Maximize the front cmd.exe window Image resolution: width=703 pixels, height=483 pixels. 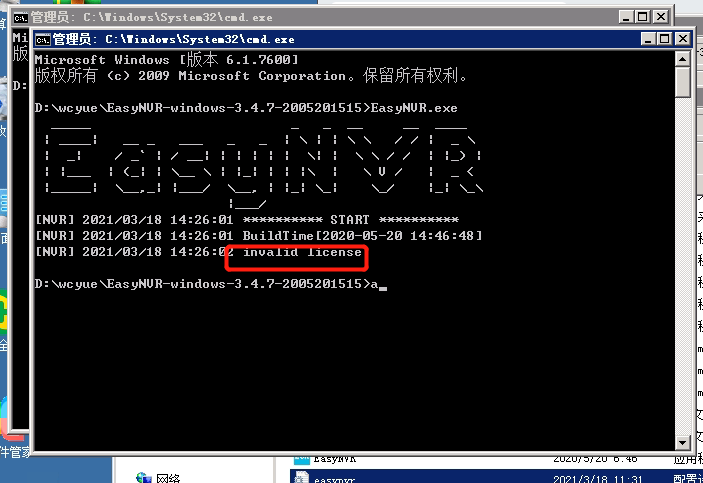pos(664,39)
